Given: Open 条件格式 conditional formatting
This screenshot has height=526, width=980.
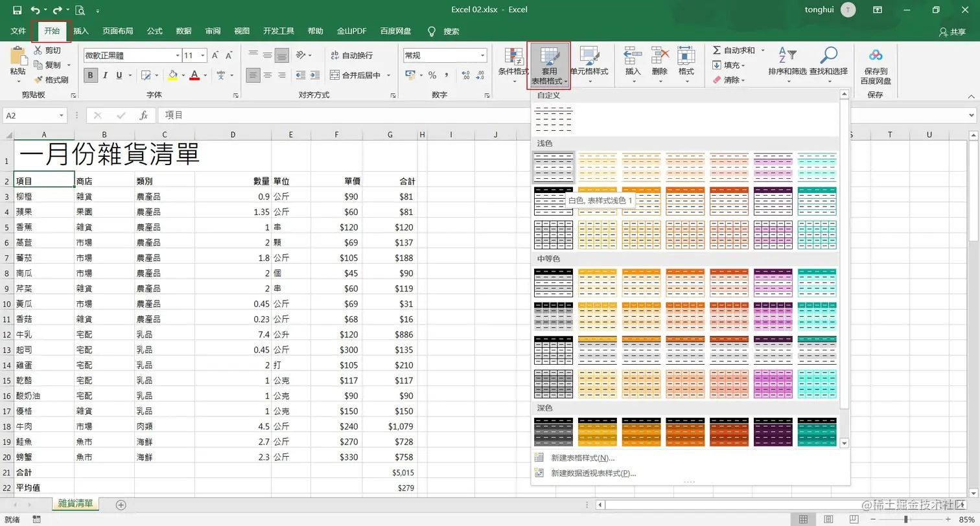Looking at the screenshot, I should [x=513, y=65].
